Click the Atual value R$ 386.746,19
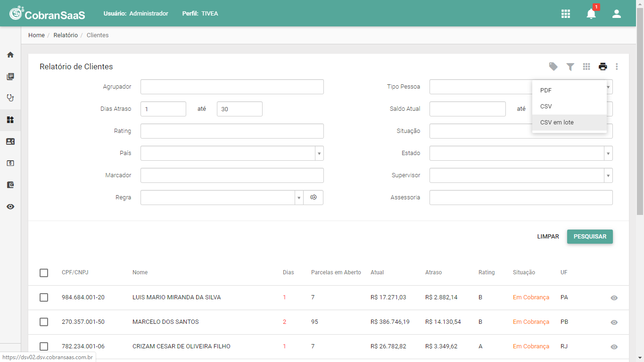This screenshot has height=362, width=644. coord(390,322)
